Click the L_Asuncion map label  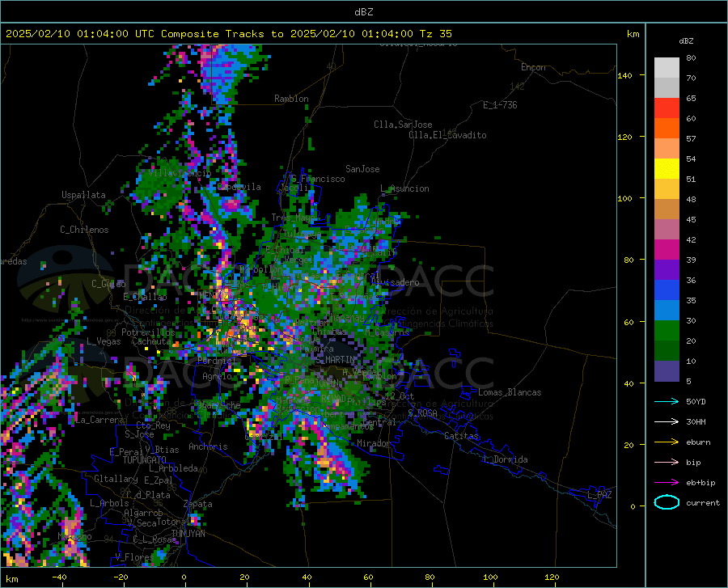(x=405, y=188)
